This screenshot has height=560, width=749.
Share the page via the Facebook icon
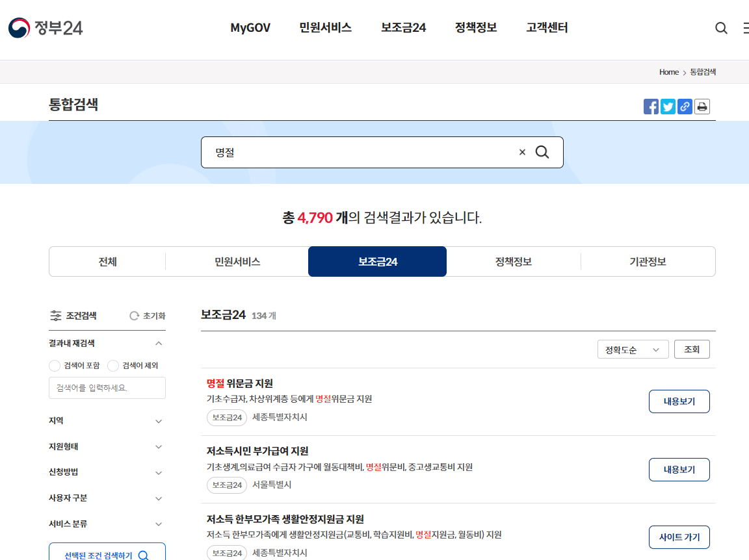tap(651, 106)
